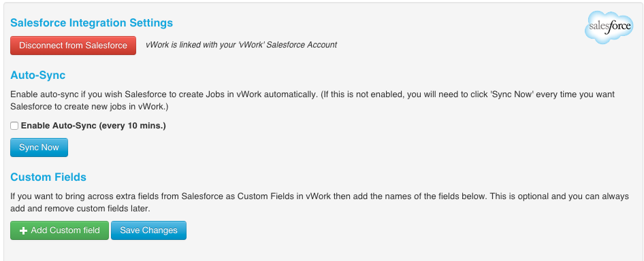Image resolution: width=644 pixels, height=261 pixels.
Task: Click the Salesforce Integration Settings heading
Action: point(92,22)
